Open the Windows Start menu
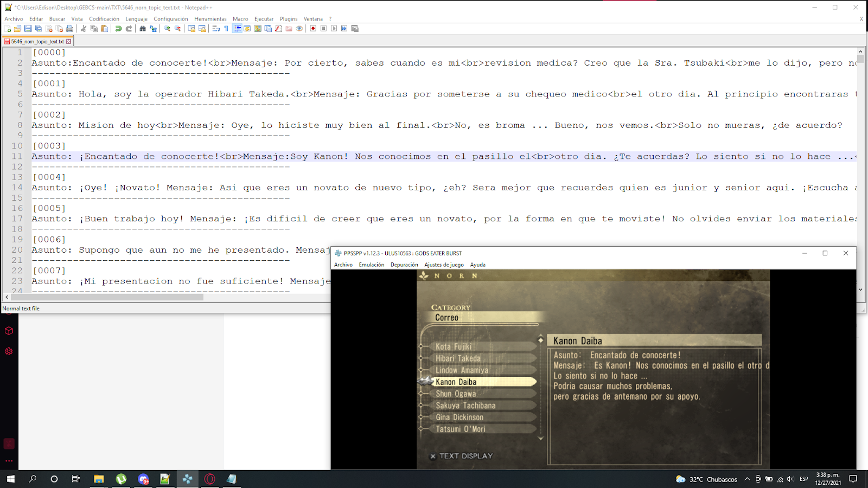868x488 pixels. pos(10,479)
